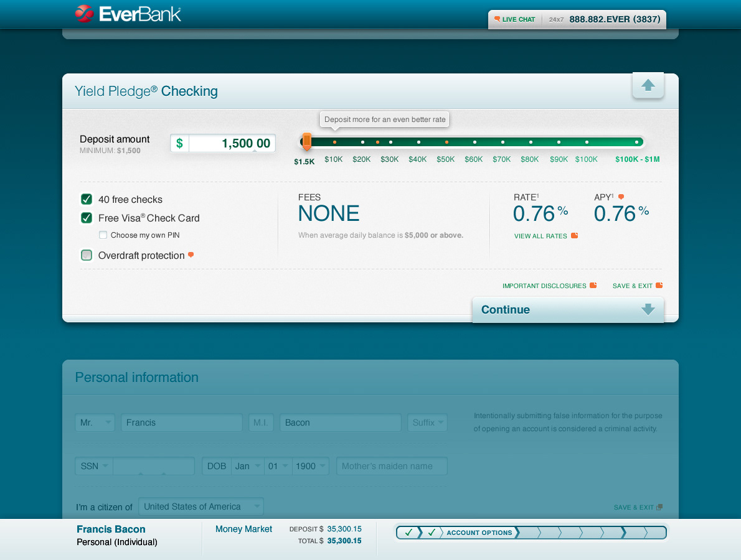Click the second completed checkmark step

coord(432,533)
